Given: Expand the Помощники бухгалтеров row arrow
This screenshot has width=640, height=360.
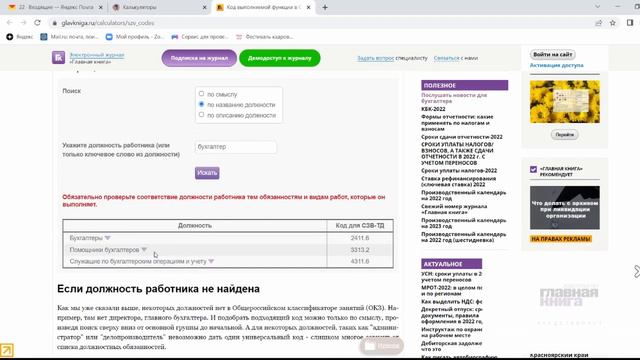Looking at the screenshot, I should 144,249.
